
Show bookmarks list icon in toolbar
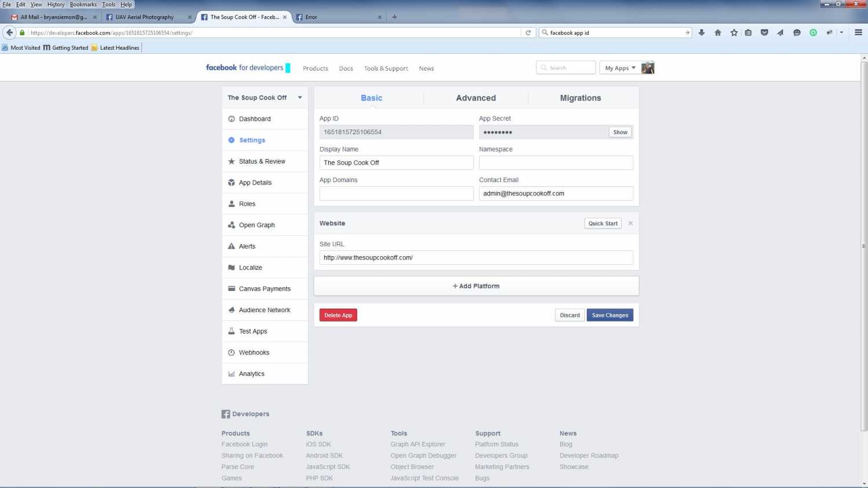(748, 33)
